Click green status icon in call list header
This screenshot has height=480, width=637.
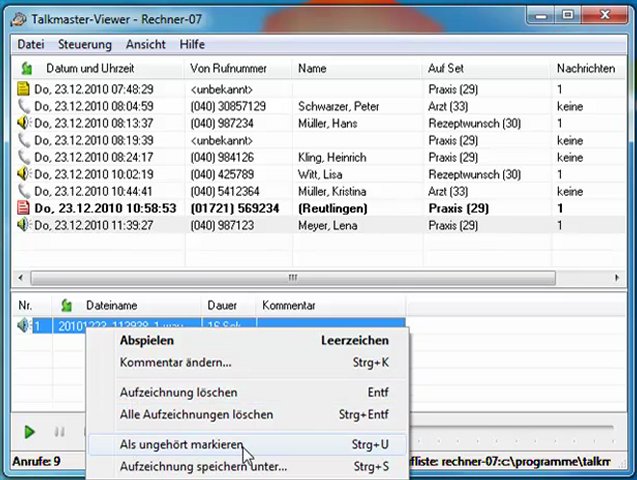27,68
